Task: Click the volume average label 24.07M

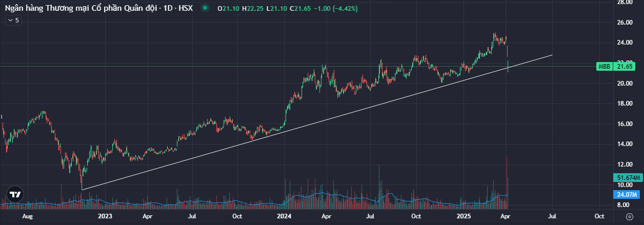Action: 628,195
